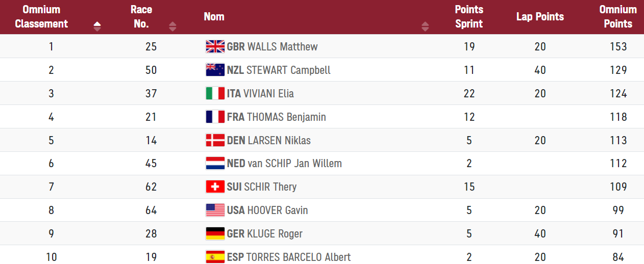Click the Germany flag icon
644x264 pixels.
215,234
